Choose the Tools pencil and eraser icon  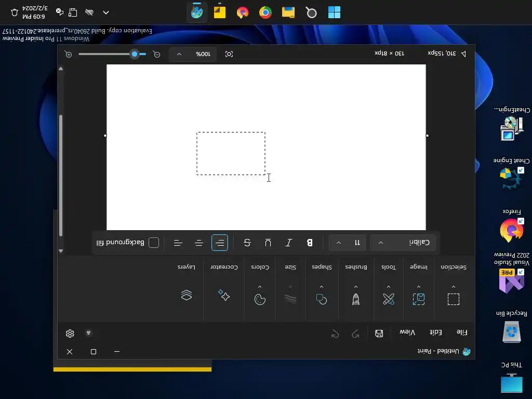point(389,299)
